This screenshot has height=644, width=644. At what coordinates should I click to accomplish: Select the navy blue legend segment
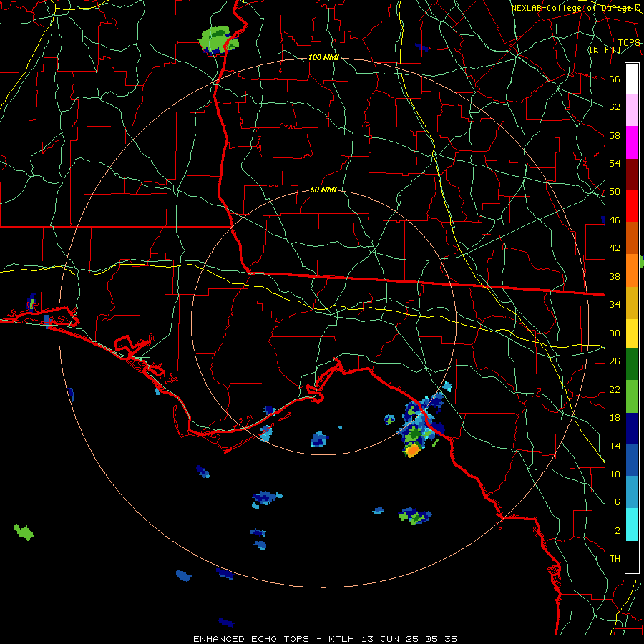[x=632, y=429]
